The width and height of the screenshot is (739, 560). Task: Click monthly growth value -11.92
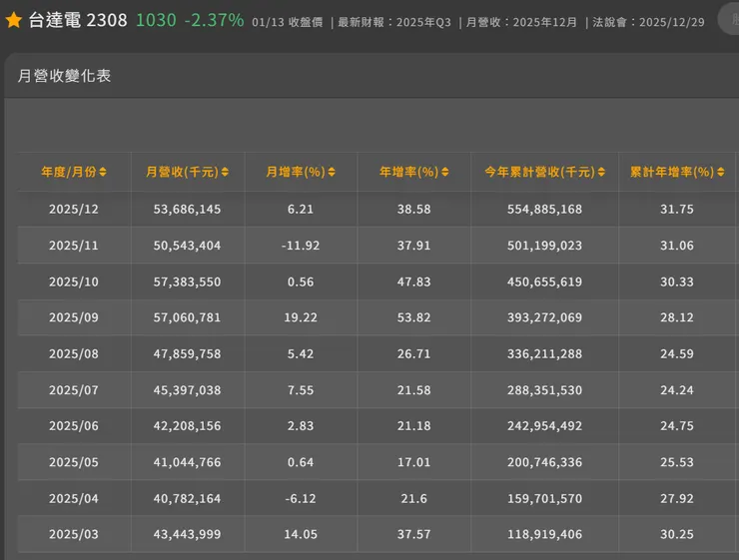[x=301, y=246]
